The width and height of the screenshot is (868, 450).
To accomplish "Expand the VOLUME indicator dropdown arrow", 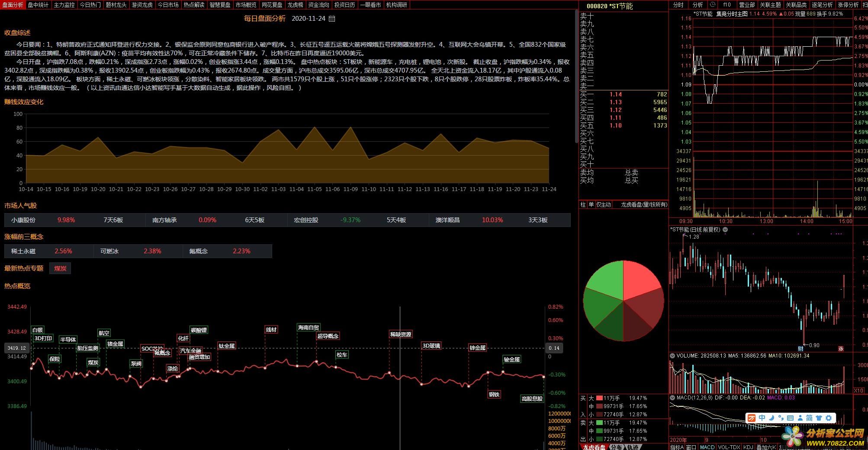I will 672,356.
